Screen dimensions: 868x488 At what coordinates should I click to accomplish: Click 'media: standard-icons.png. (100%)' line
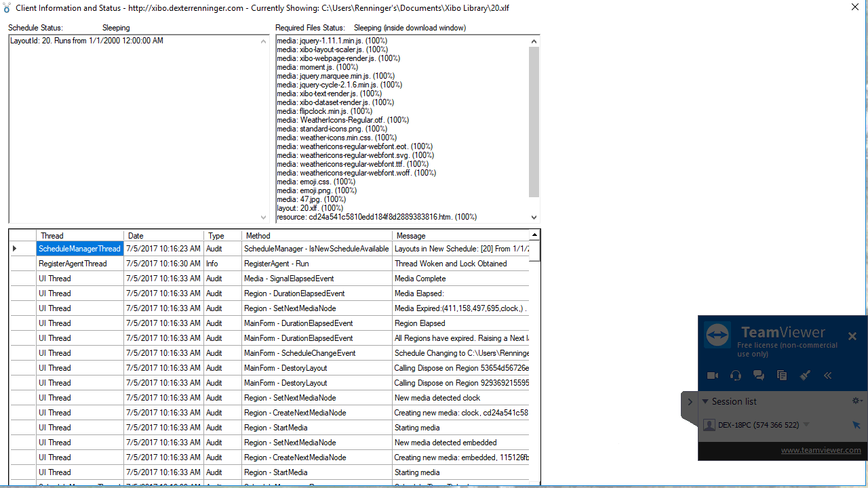tap(332, 129)
